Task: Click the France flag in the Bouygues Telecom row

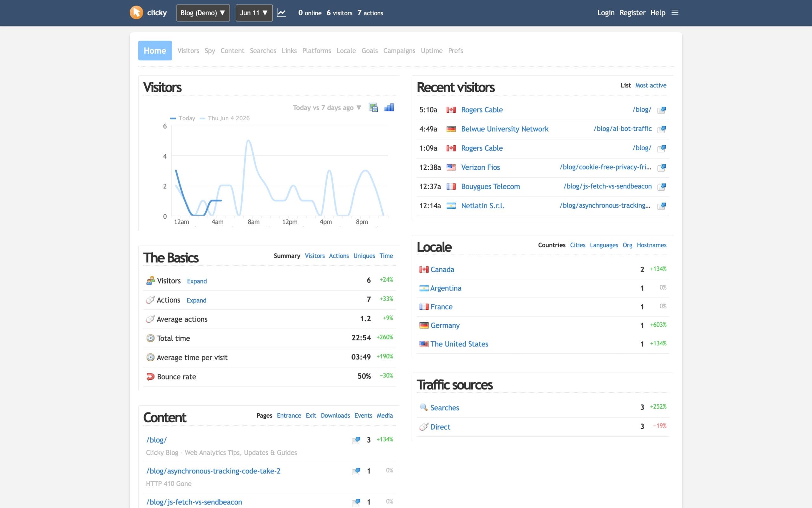Action: [x=451, y=186]
